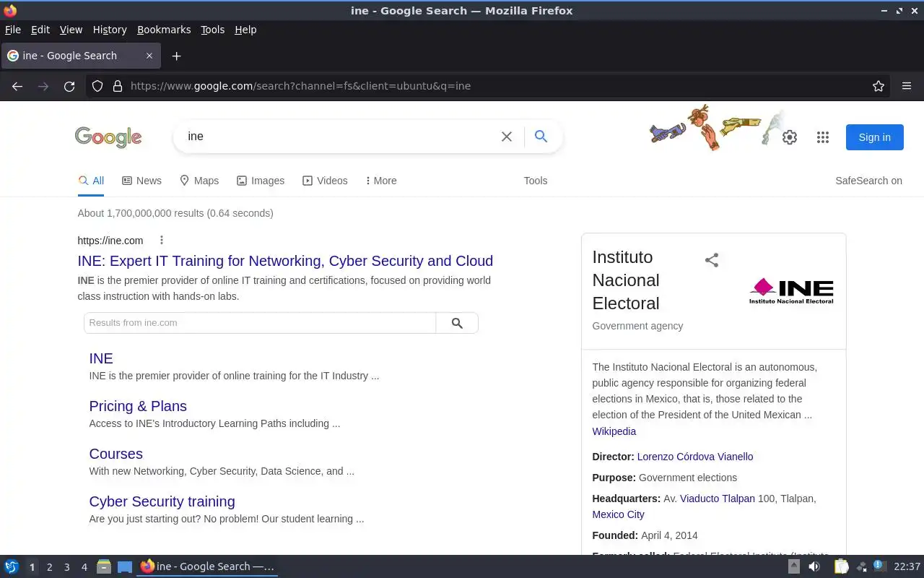The image size is (924, 578).
Task: Open the File menu
Action: (13, 30)
